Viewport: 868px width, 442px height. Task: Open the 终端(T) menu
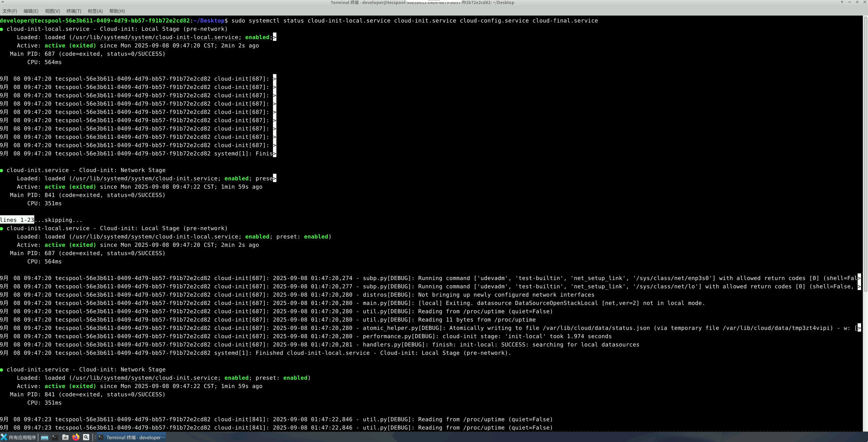pos(74,11)
